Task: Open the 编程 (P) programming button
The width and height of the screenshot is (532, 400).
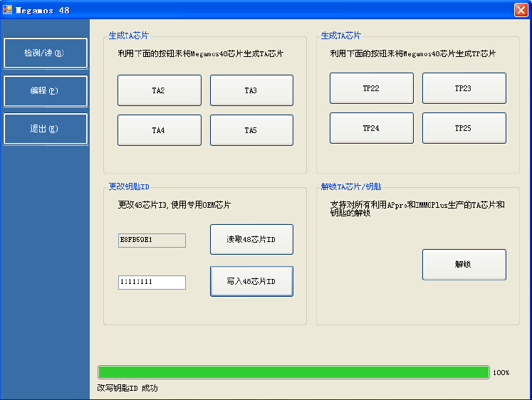Action: pyautogui.click(x=45, y=91)
